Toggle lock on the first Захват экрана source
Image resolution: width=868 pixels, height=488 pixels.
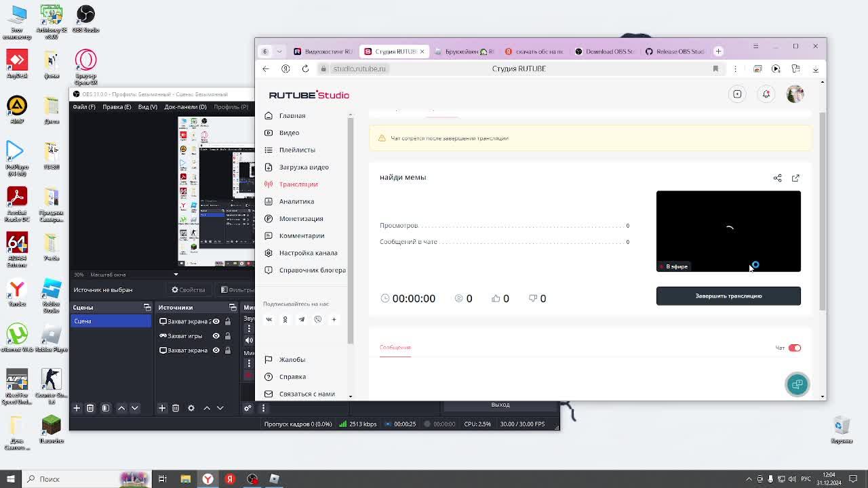coord(228,321)
